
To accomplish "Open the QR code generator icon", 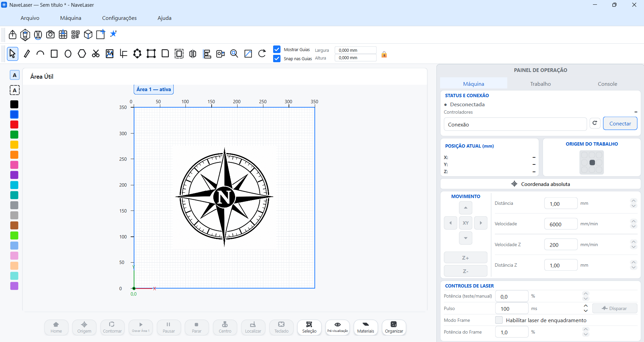I will [76, 35].
